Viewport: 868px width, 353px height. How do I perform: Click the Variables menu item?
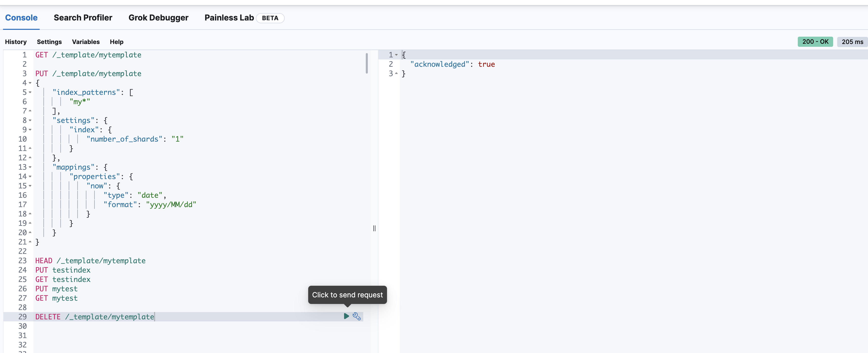coord(86,41)
